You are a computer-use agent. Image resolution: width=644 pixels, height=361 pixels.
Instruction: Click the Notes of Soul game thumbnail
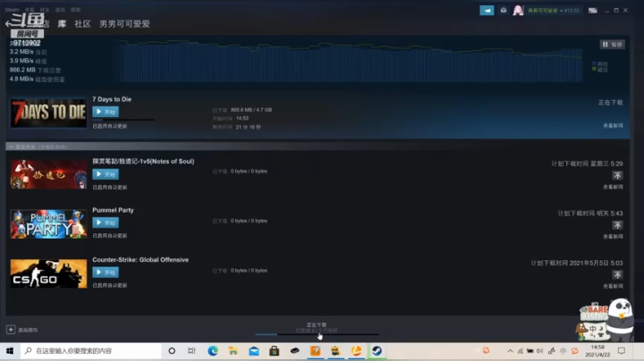(48, 174)
